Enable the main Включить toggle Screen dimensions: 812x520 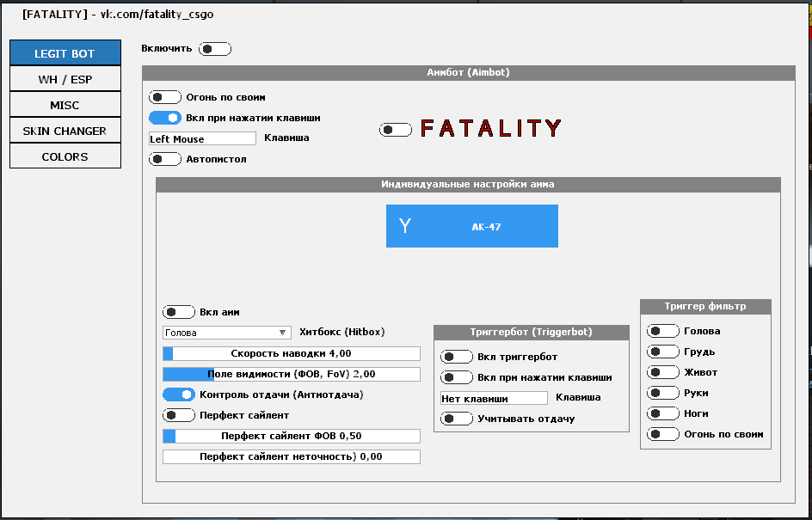click(x=215, y=49)
